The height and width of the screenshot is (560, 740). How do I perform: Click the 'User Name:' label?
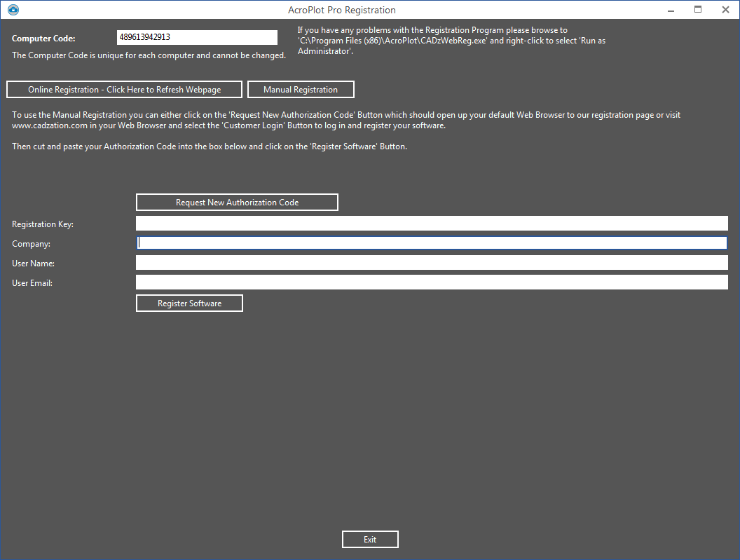pos(33,264)
